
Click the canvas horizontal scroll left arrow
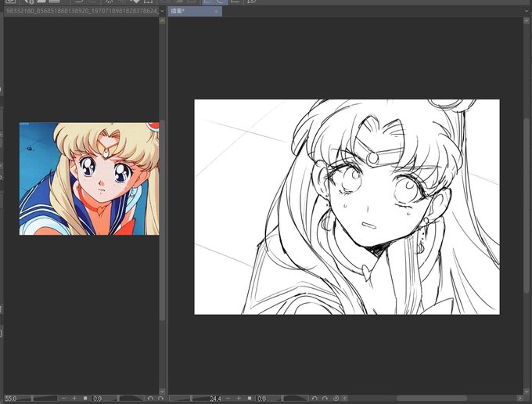(345, 399)
